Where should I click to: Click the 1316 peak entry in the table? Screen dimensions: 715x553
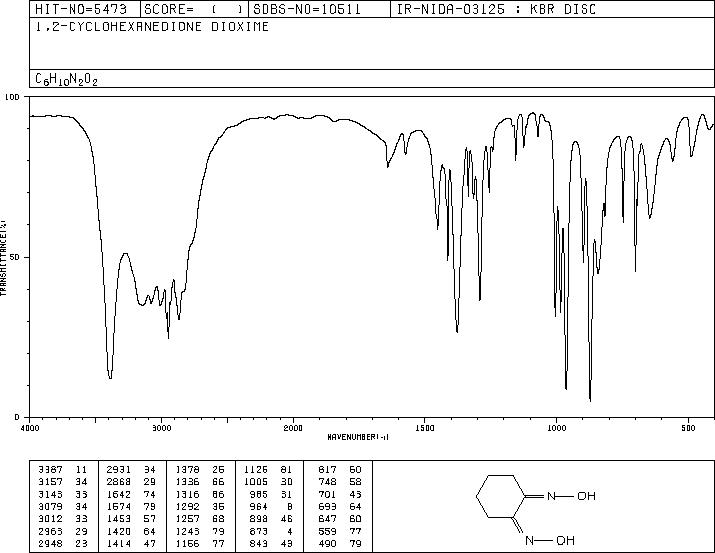[x=200, y=494]
